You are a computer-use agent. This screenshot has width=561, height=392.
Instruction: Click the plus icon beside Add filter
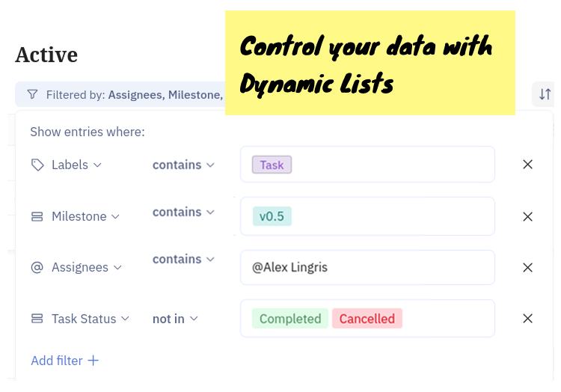[x=93, y=361]
